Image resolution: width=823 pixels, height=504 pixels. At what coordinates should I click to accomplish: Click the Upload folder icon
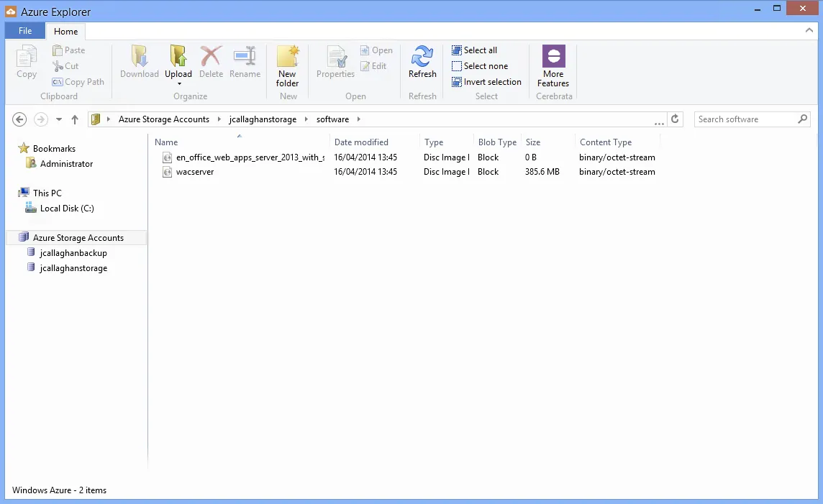pos(178,57)
